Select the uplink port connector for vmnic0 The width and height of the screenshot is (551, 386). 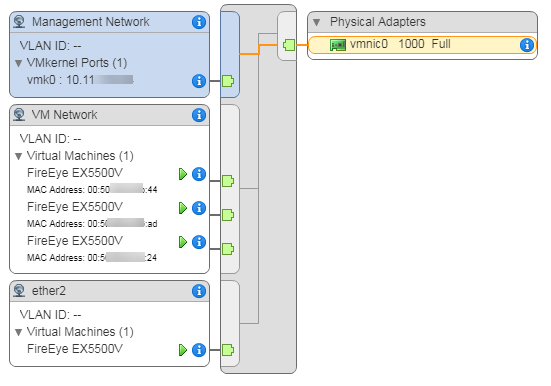[x=289, y=45]
